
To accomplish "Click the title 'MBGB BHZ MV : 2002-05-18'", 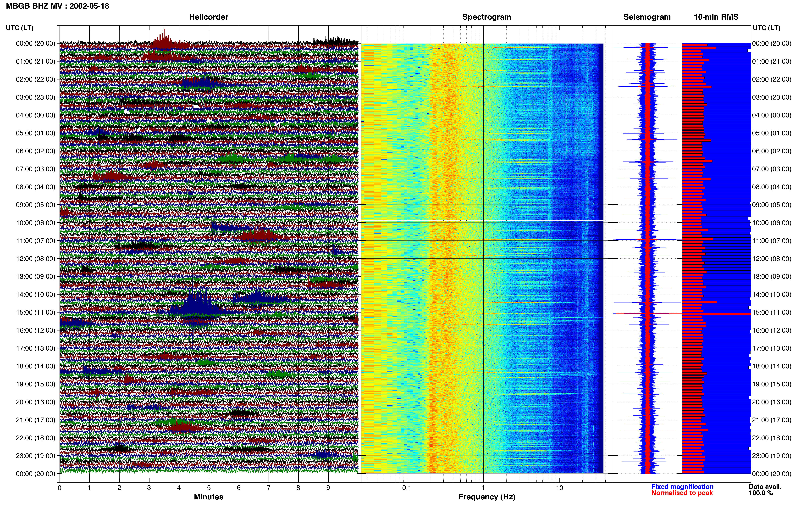I will tap(57, 6).
